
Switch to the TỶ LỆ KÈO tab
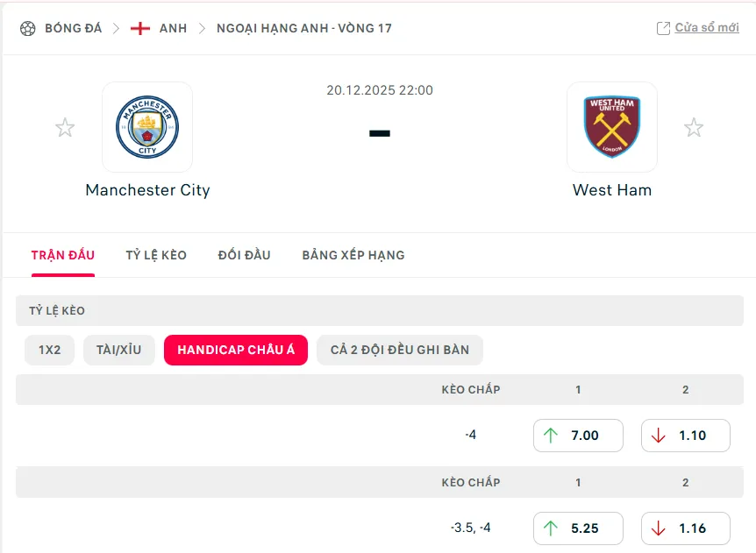click(x=156, y=255)
